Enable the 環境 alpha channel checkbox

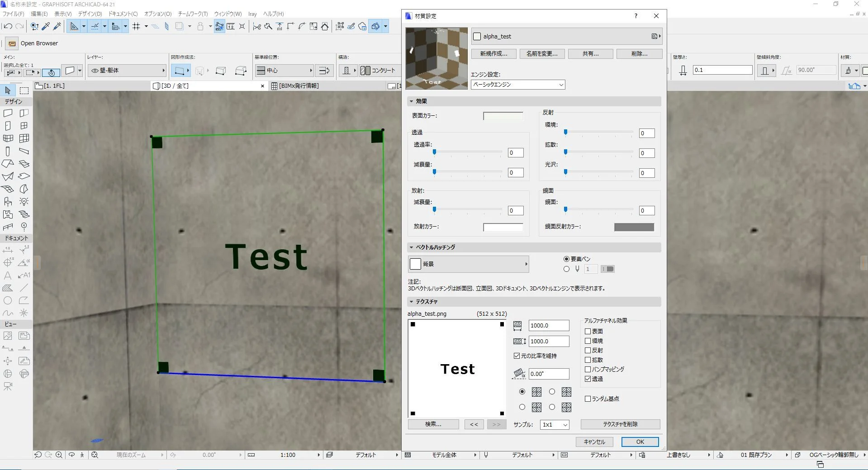click(x=588, y=341)
